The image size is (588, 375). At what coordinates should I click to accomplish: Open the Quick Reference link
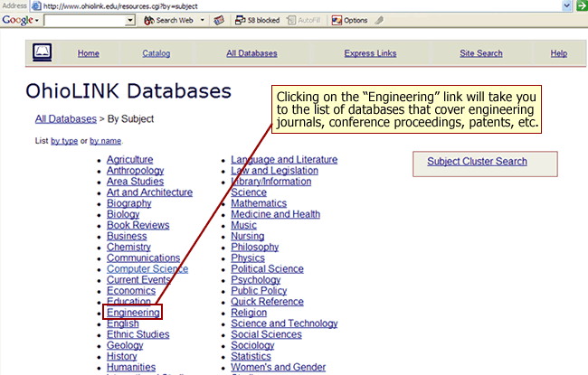[x=268, y=301]
